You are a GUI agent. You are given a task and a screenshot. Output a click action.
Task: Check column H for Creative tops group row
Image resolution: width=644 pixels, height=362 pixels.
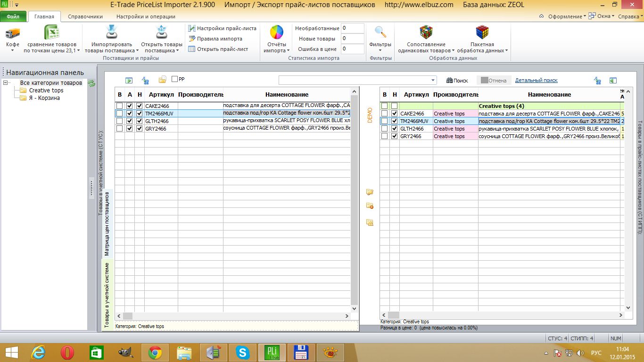394,106
